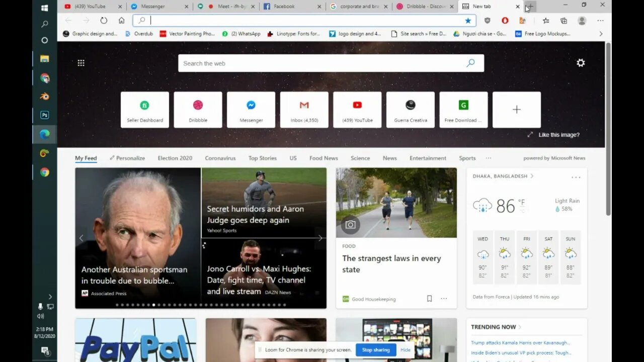Screen dimensions: 644x362
Task: Click Like this image? link
Action: tap(558, 135)
